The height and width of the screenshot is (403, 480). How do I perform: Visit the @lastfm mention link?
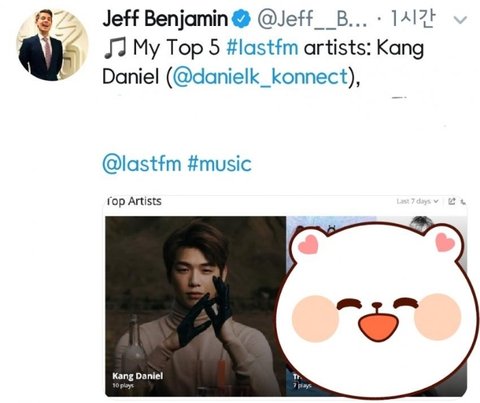[x=142, y=164]
